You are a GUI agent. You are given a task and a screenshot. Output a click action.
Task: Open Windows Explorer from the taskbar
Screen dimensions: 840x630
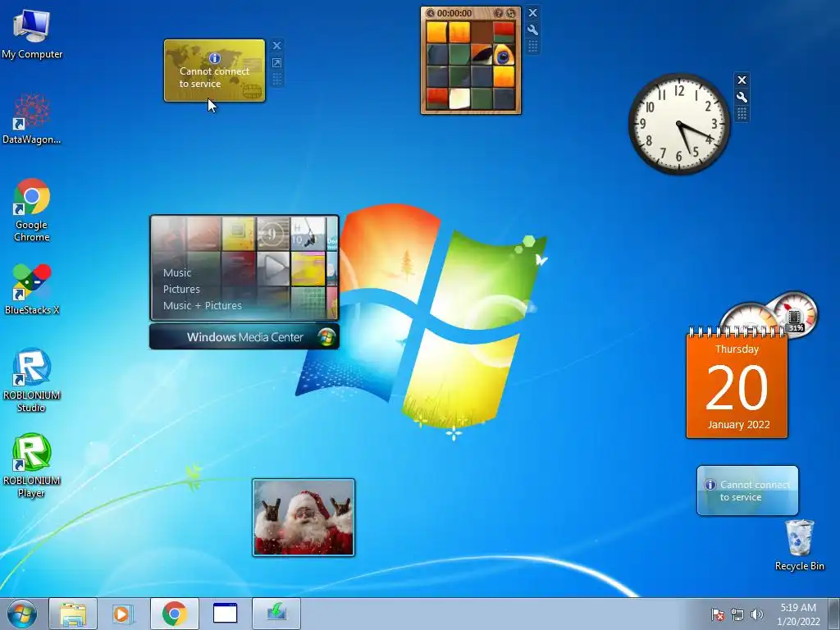coord(73,614)
